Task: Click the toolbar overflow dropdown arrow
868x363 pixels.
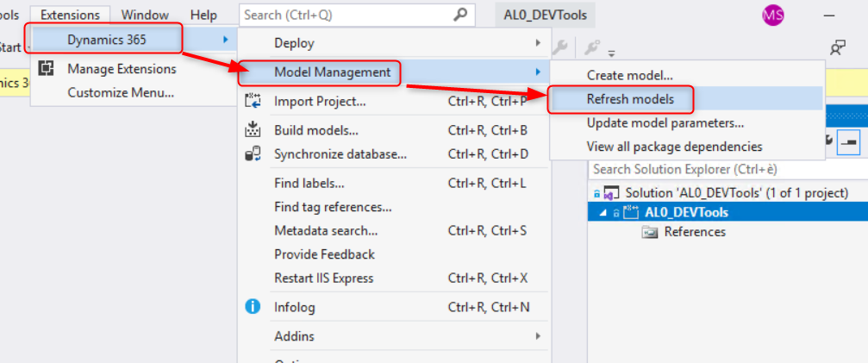Action: point(612,54)
